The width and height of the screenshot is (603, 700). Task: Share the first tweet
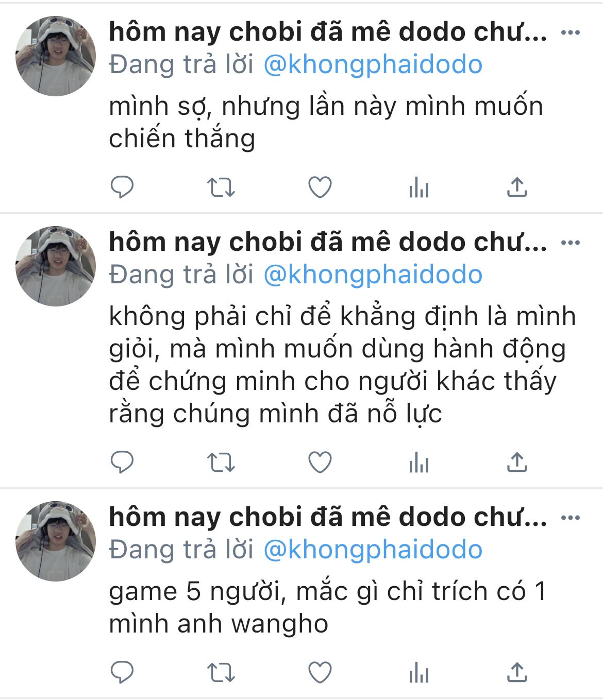(x=517, y=187)
